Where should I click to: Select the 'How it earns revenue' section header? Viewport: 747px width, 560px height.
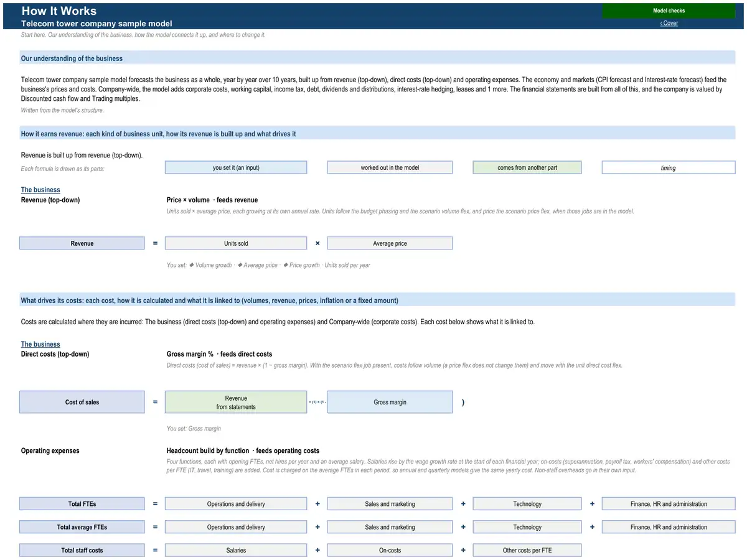click(x=377, y=134)
